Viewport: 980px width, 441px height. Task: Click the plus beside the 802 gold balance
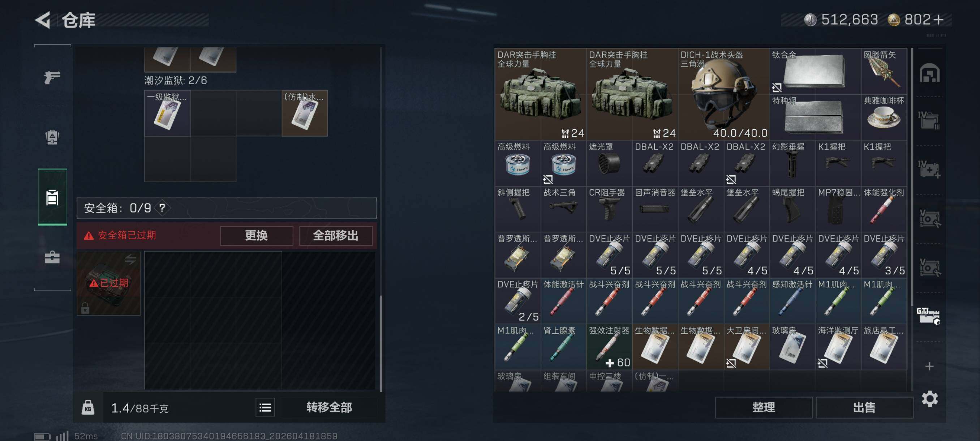point(938,20)
